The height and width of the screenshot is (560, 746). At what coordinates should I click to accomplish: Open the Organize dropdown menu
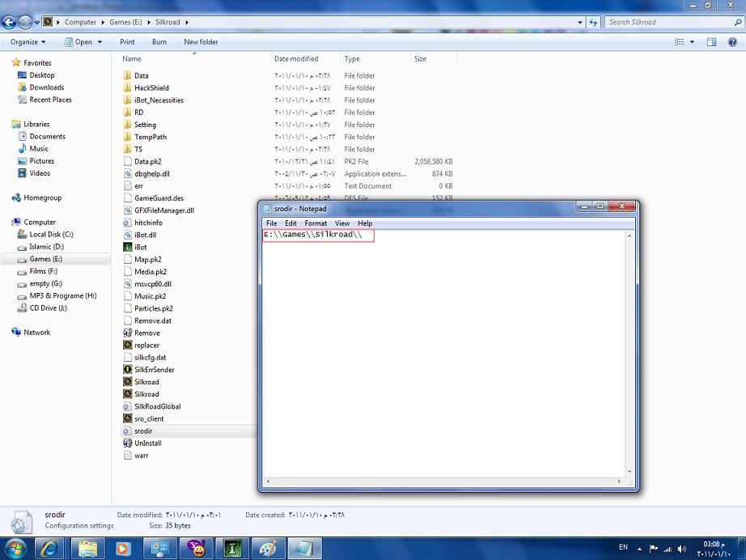pos(28,42)
